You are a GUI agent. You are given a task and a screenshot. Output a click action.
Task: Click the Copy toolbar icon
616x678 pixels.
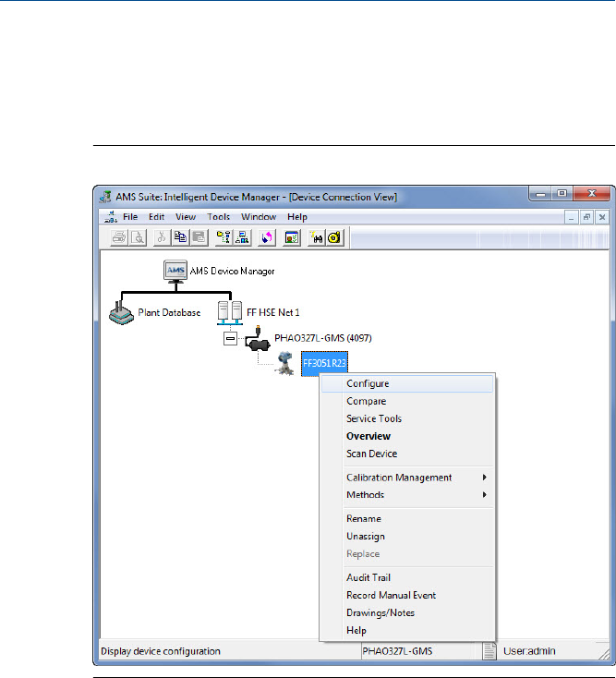point(180,237)
